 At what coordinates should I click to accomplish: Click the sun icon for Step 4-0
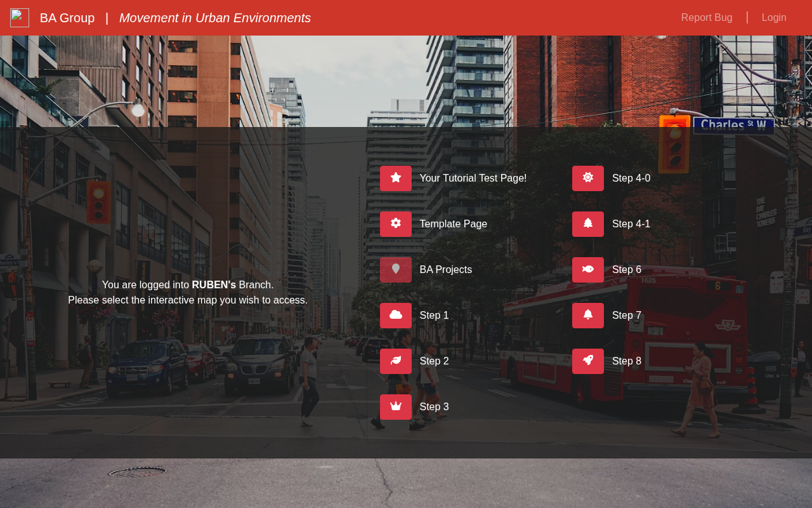click(588, 178)
